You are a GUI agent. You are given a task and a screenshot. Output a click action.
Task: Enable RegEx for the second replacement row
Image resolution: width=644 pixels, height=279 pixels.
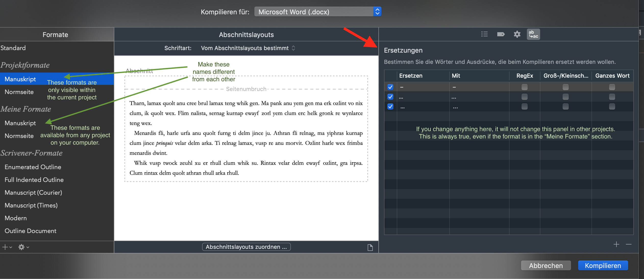524,97
